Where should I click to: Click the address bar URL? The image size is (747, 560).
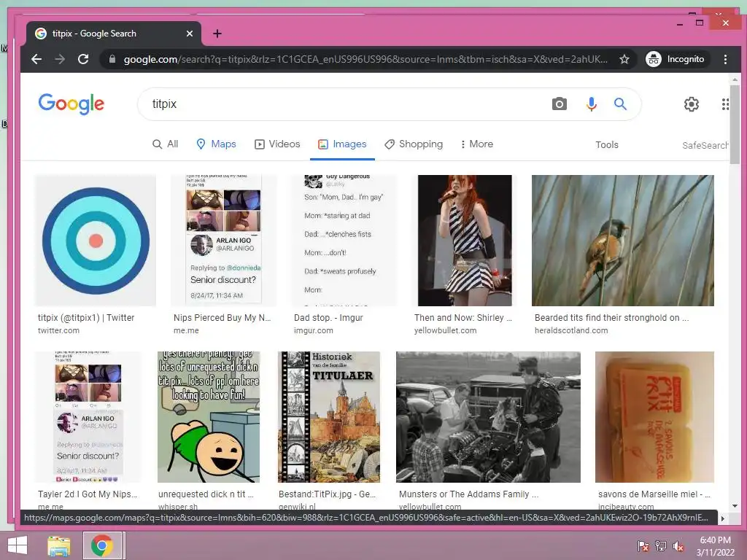(365, 59)
